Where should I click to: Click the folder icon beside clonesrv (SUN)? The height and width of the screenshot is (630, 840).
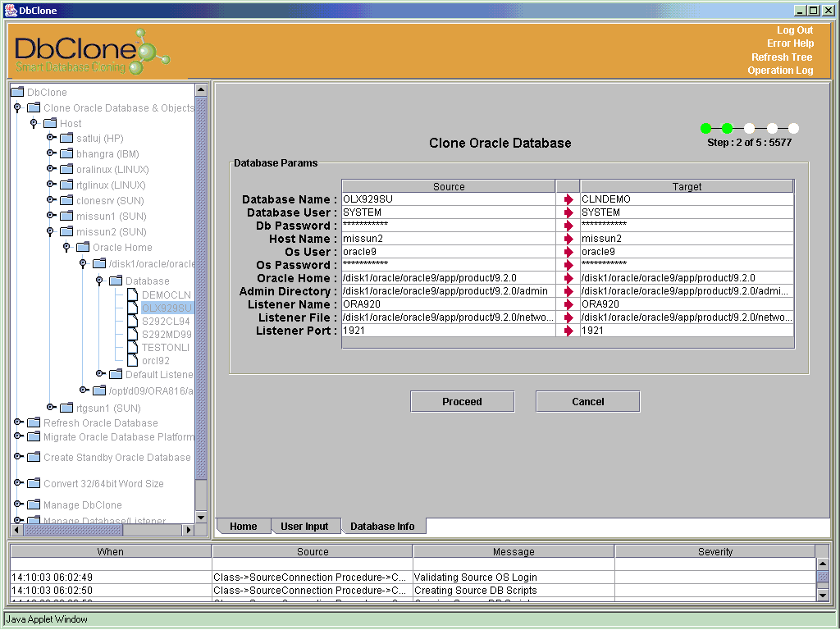[66, 200]
